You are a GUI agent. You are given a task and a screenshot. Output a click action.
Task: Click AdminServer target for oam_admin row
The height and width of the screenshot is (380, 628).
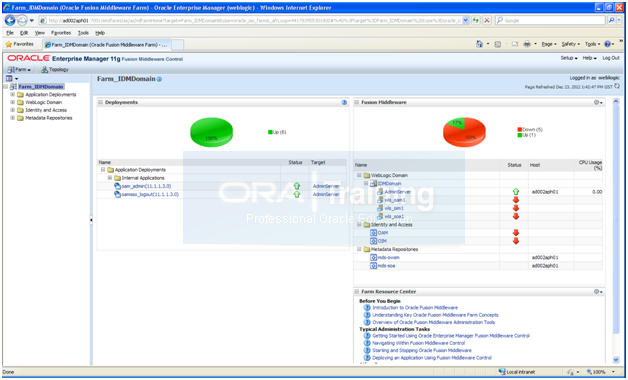pos(326,186)
